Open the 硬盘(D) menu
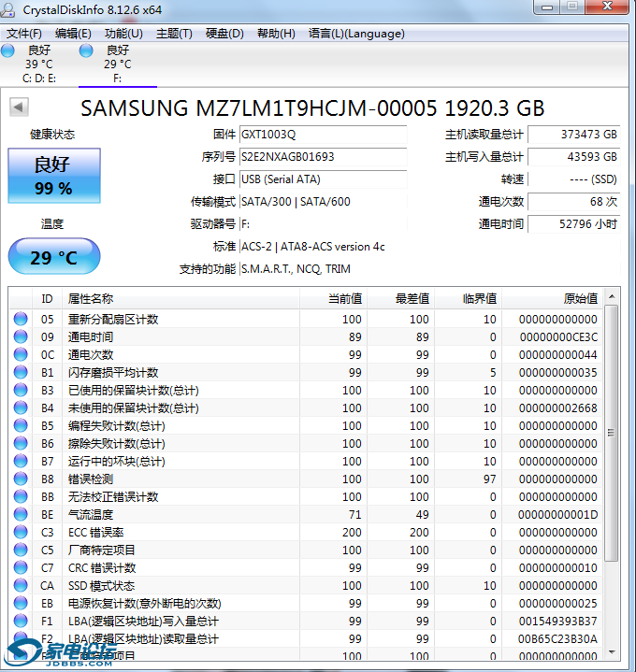This screenshot has height=672, width=636. pos(224,34)
